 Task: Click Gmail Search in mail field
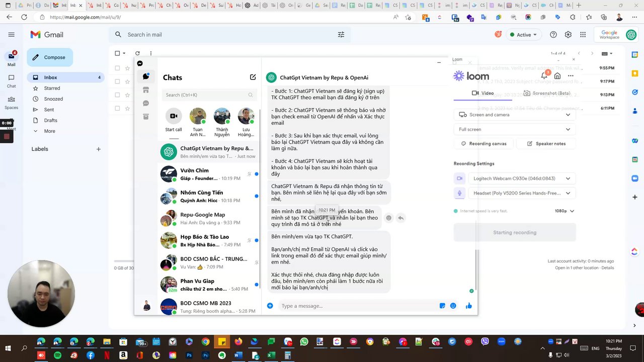(229, 35)
